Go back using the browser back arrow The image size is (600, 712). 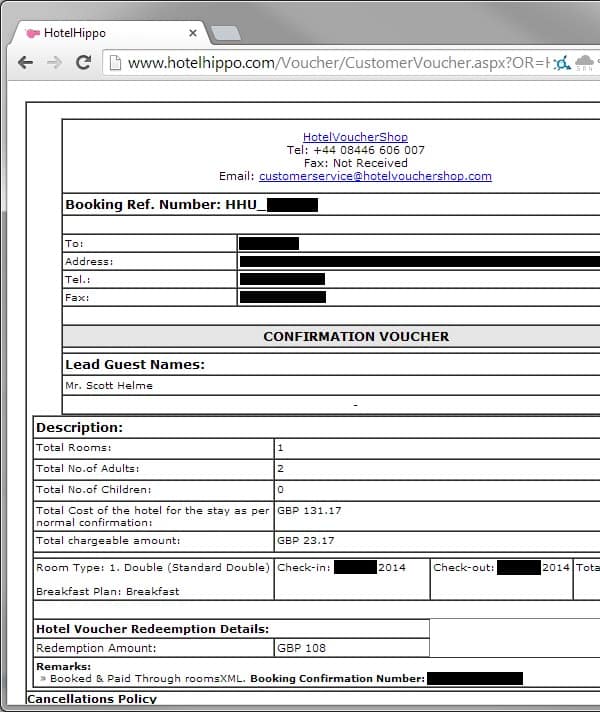pos(25,62)
